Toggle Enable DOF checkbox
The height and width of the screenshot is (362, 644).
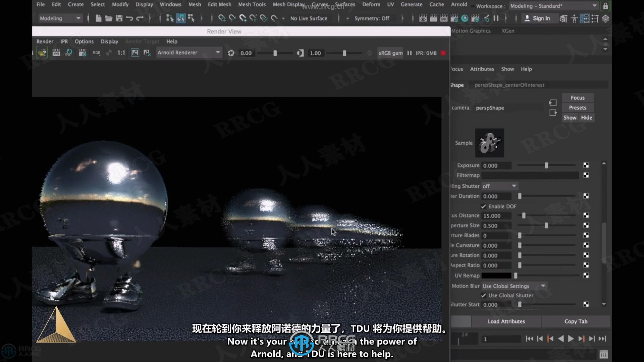point(483,206)
